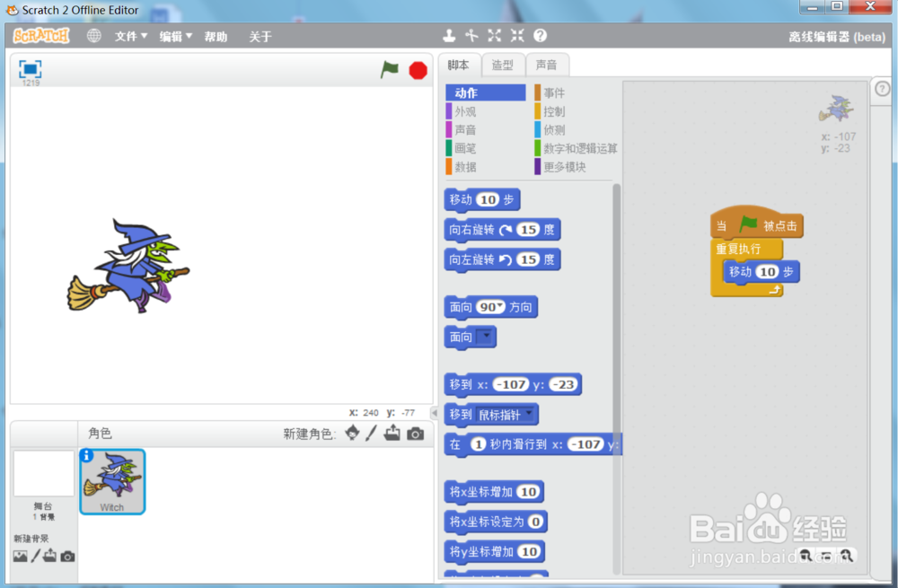Viewport: 898px width, 588px height.
Task: Switch to the 脚本 tab
Action: pos(459,65)
